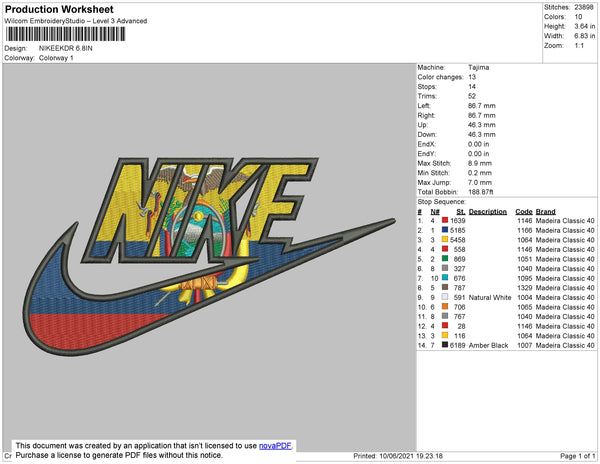Click thread code '1166' in stop 2
Image resolution: width=600 pixels, height=464 pixels.
click(525, 230)
